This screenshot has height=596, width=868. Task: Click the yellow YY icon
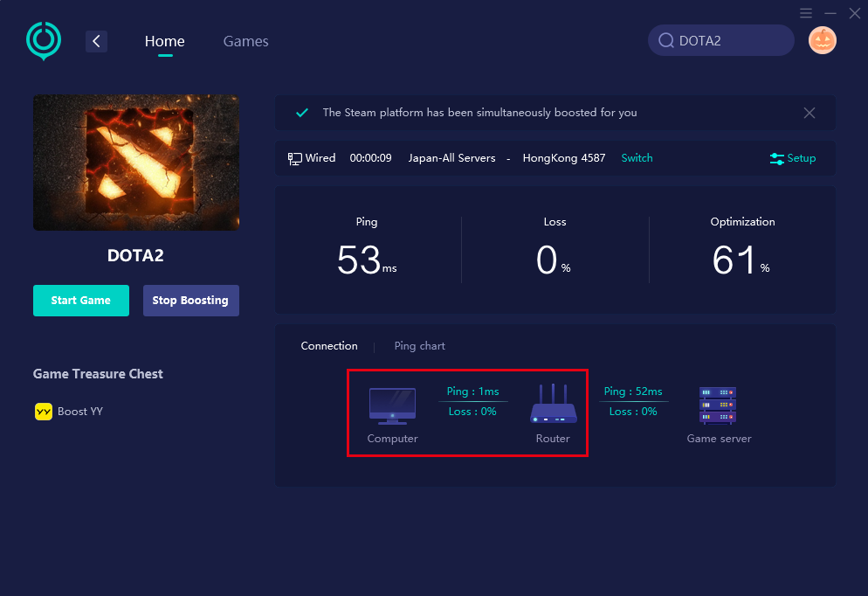click(x=44, y=412)
